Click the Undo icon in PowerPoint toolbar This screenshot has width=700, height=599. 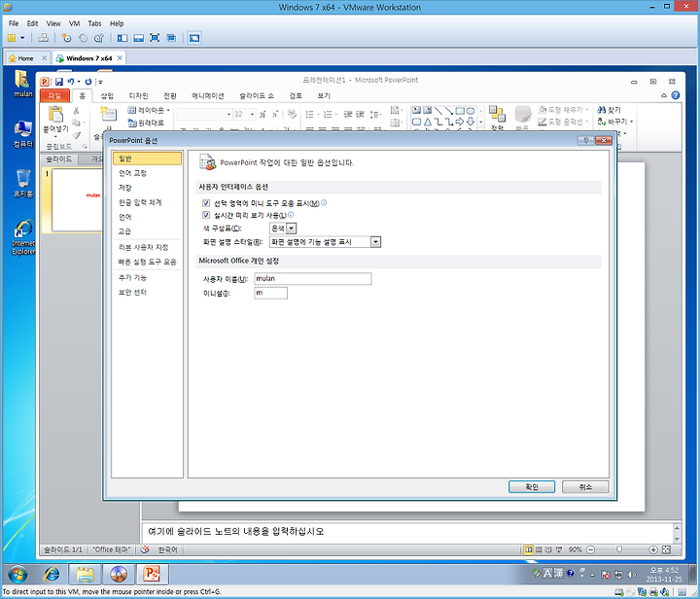(71, 82)
